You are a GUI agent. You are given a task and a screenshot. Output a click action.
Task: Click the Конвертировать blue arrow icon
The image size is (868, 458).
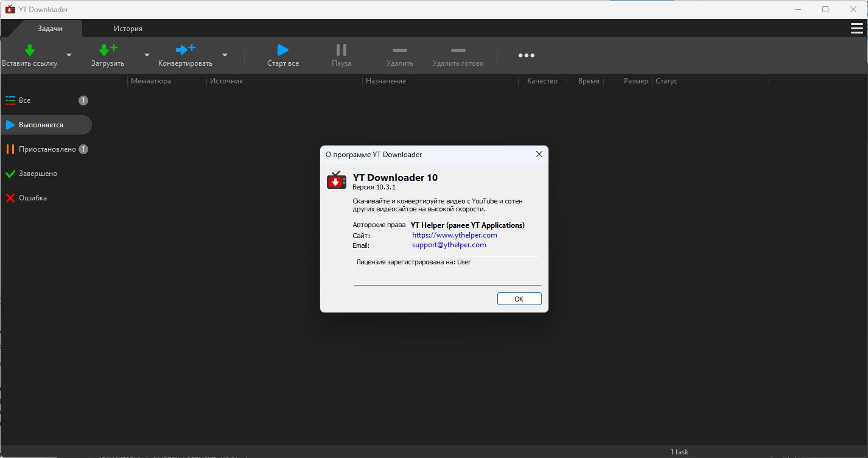(185, 50)
